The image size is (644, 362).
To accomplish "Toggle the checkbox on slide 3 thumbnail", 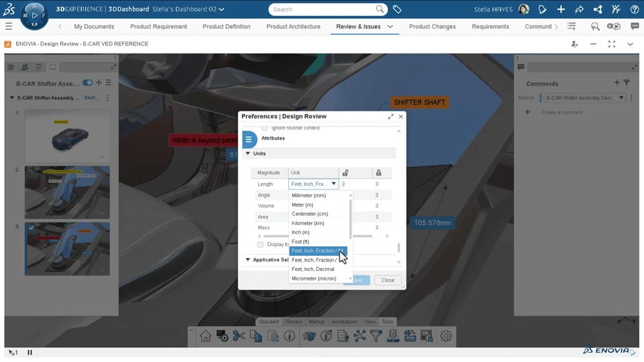I will [x=32, y=227].
